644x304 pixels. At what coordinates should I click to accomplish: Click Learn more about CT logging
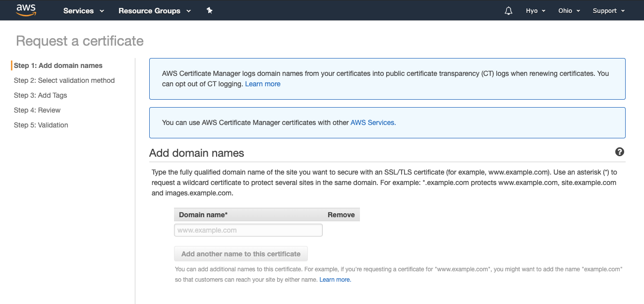[x=263, y=83]
